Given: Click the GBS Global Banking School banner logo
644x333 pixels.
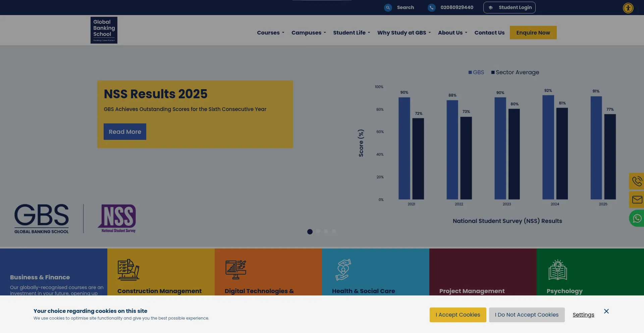Looking at the screenshot, I should [x=42, y=219].
